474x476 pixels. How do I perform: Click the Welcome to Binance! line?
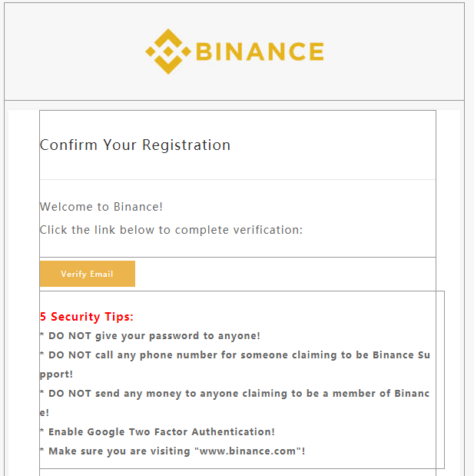(x=101, y=207)
